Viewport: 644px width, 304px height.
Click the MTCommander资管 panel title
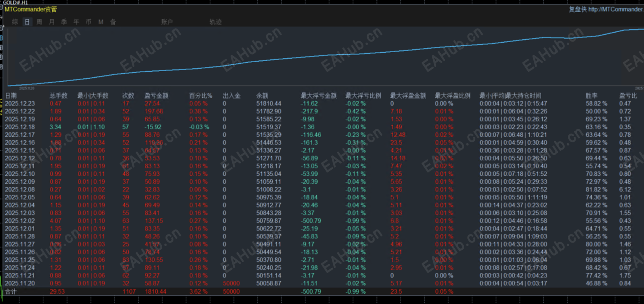pyautogui.click(x=31, y=9)
